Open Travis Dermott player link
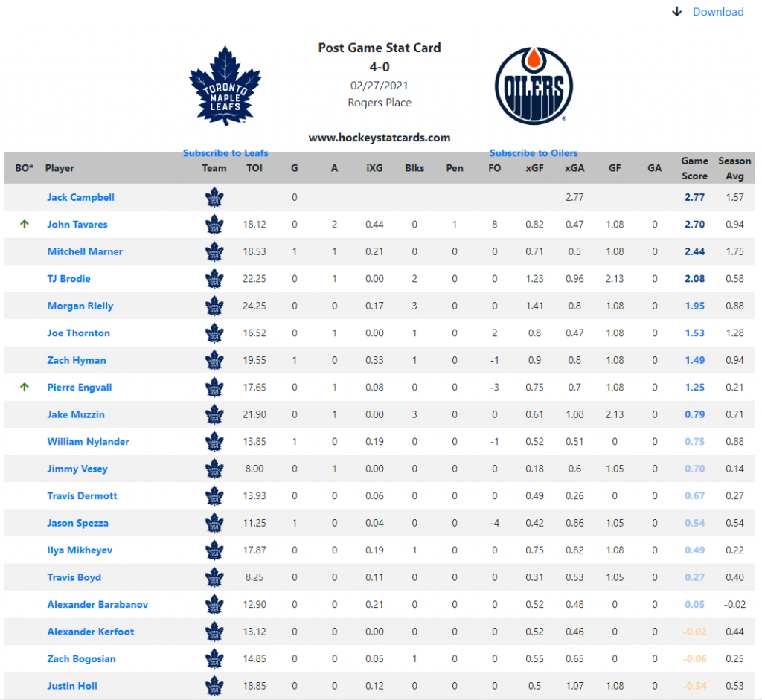 (x=82, y=496)
